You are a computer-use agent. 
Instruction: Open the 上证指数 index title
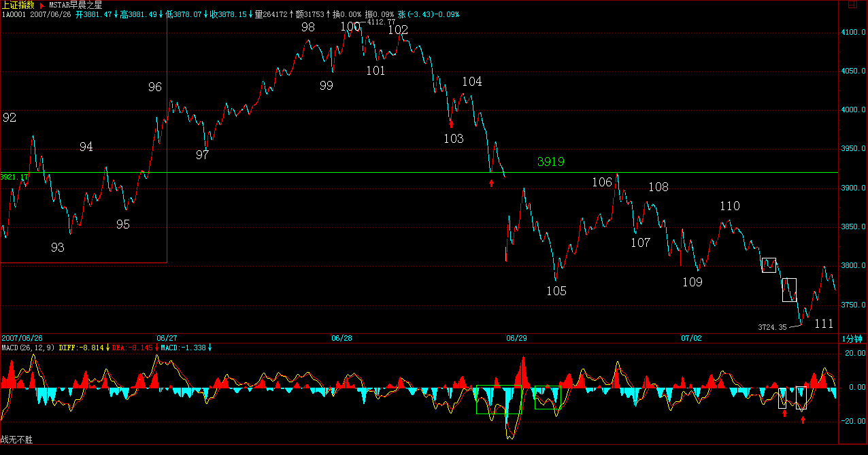(15, 5)
